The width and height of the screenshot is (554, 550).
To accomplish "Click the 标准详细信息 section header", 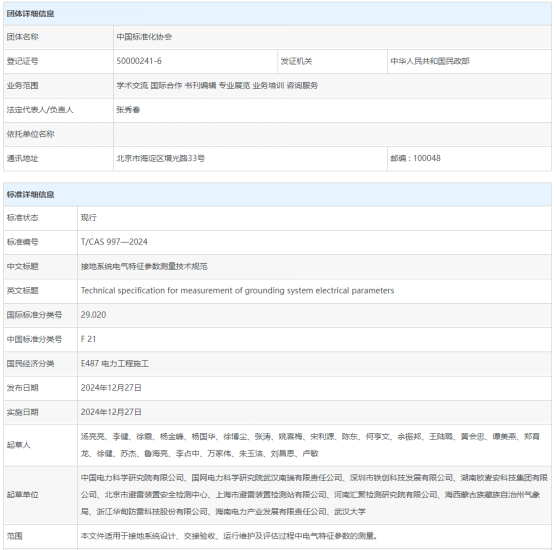I will point(30,195).
